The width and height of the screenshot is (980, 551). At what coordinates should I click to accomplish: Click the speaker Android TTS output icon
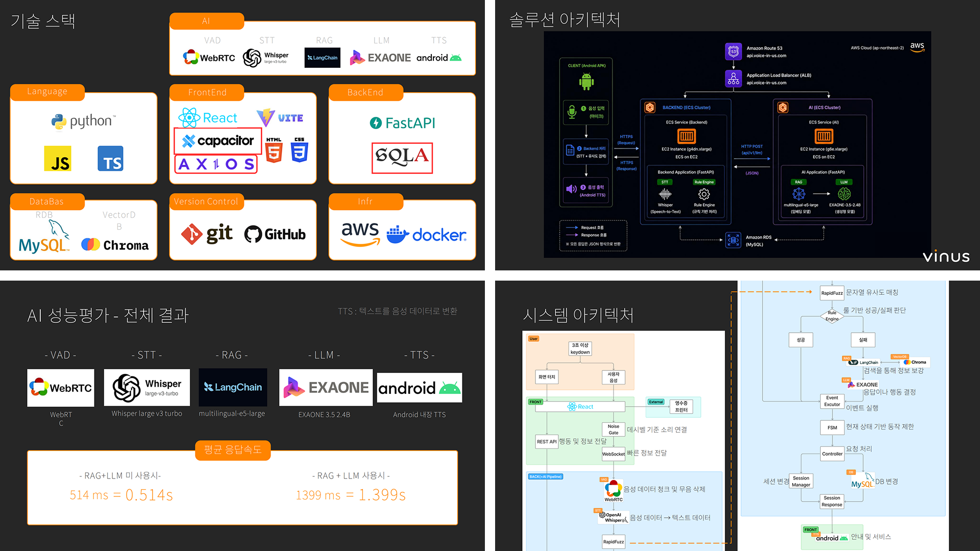click(571, 189)
